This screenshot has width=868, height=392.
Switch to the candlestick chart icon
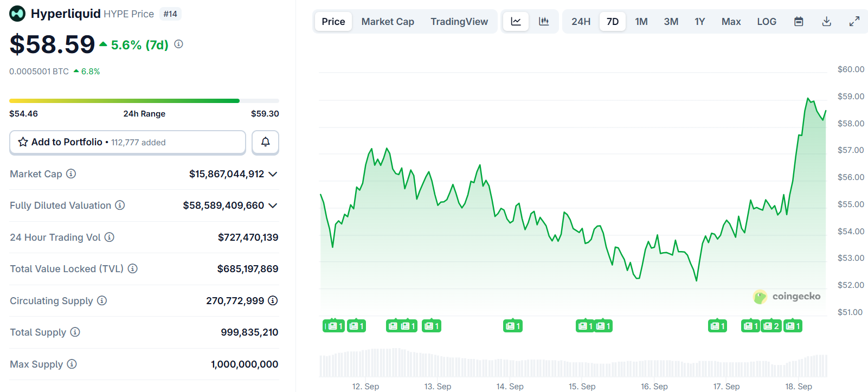click(544, 22)
